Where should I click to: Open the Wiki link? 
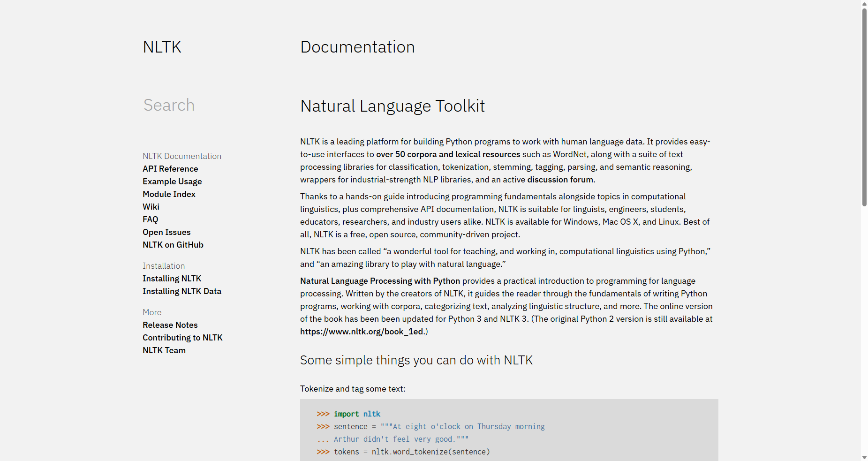tap(151, 207)
